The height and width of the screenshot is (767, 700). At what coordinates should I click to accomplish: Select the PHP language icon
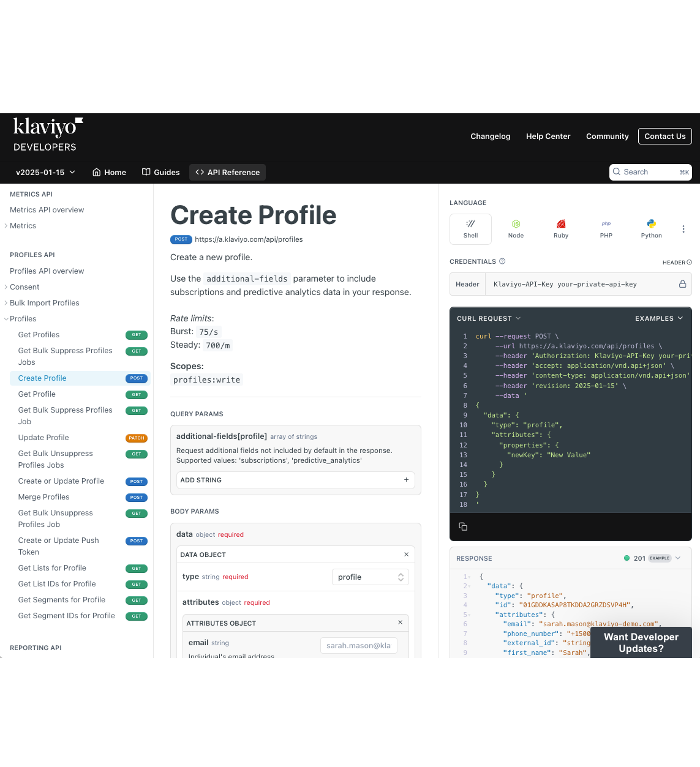coord(606,229)
